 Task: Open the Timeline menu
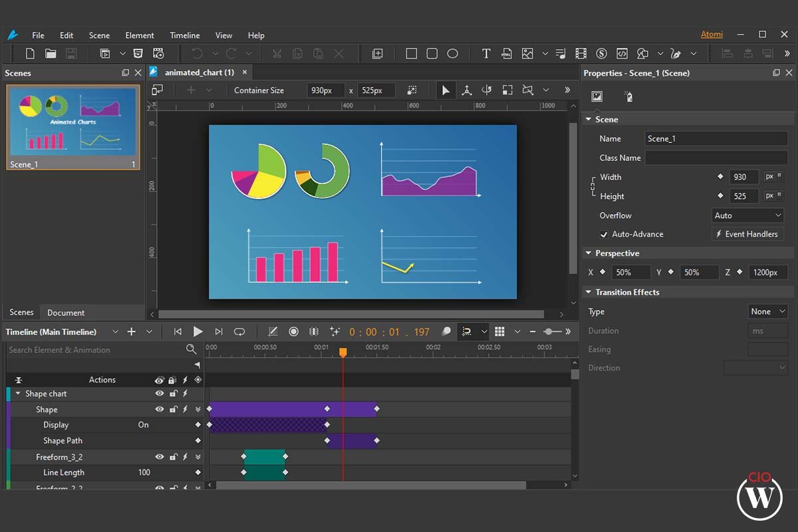[x=184, y=35]
